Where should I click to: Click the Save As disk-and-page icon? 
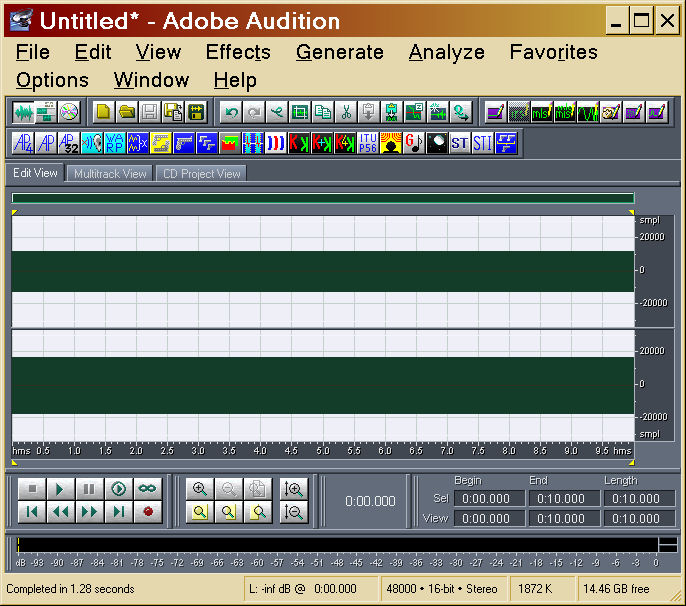pyautogui.click(x=173, y=112)
